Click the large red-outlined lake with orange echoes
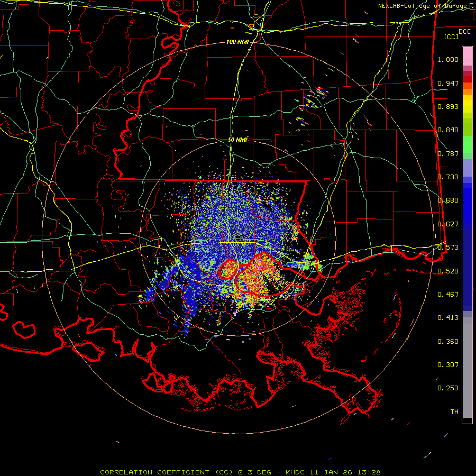This screenshot has height=476, width=476. pos(264,274)
